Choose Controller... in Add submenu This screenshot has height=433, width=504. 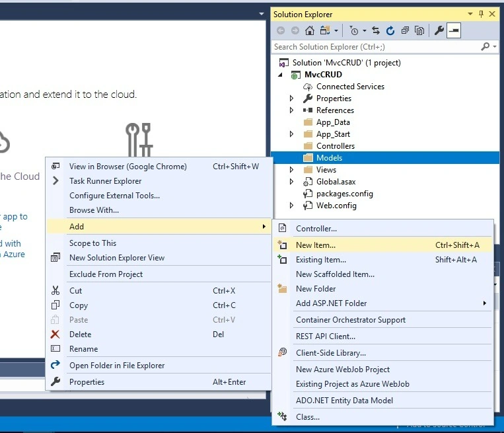382,229
